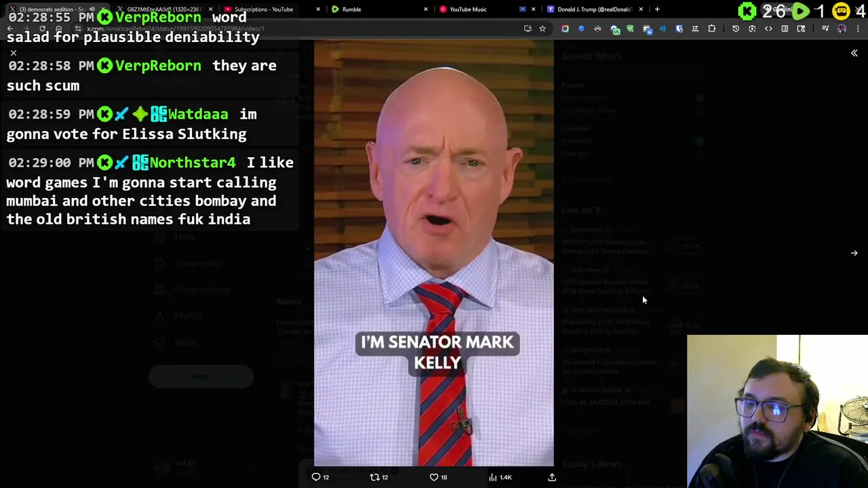Close the YouTube Music tab

533,9
